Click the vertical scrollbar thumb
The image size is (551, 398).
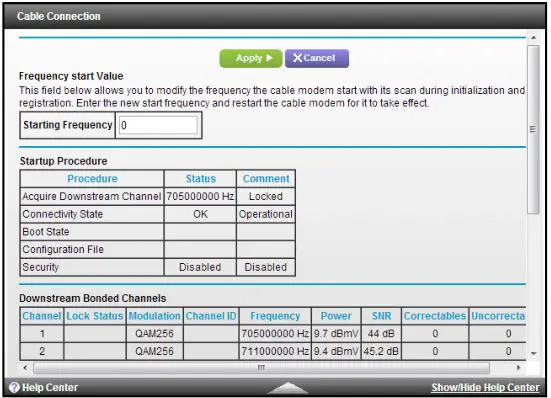click(533, 129)
